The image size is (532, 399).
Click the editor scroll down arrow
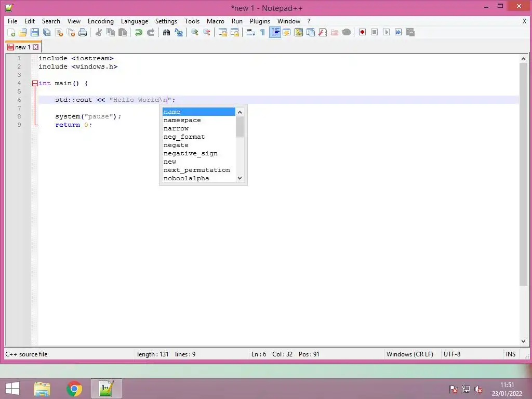pos(523,341)
